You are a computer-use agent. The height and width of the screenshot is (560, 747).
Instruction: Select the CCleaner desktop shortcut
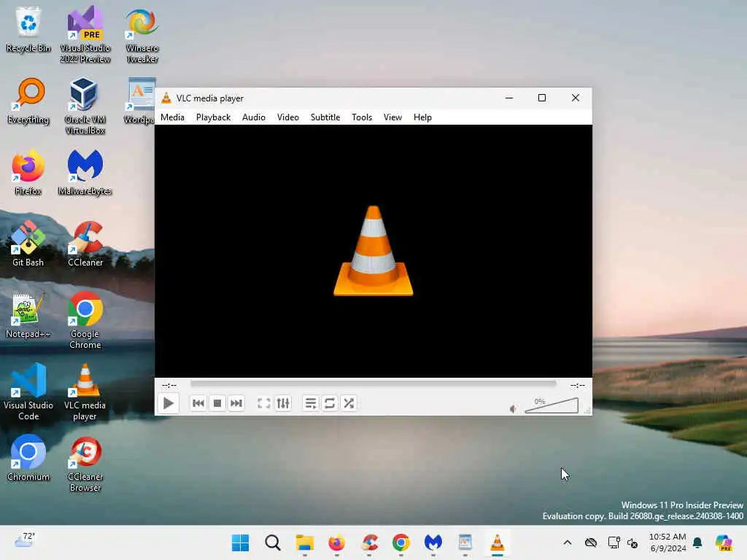click(x=85, y=244)
